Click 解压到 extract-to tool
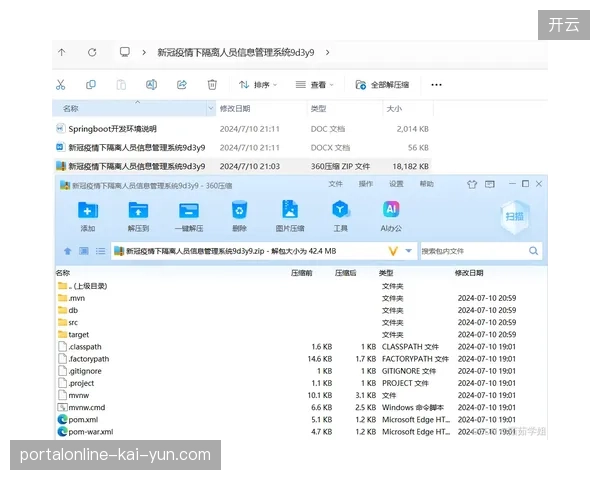The height and width of the screenshot is (480, 600). (x=138, y=216)
